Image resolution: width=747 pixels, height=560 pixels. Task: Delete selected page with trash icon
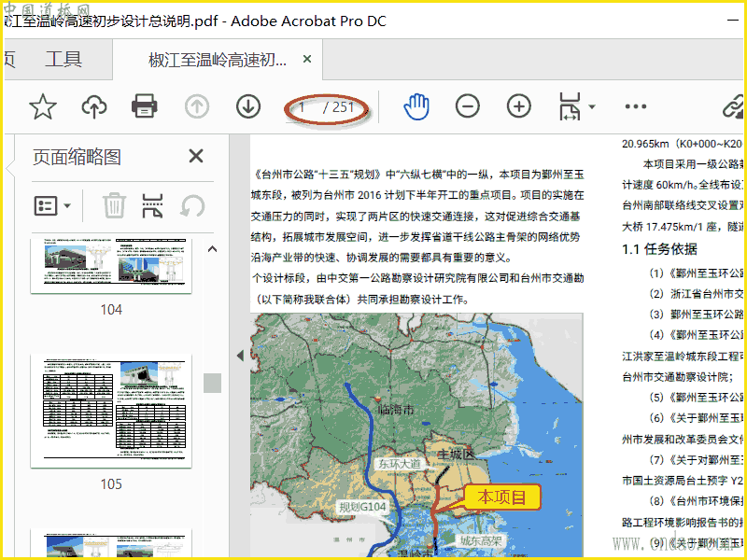pyautogui.click(x=114, y=205)
